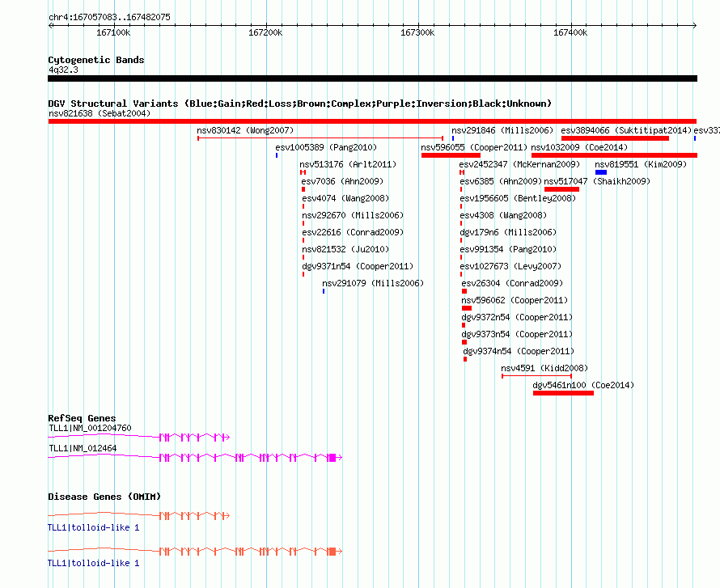This screenshot has height=588, width=720.
Task: Open the dgv9374n54 (Cooper2011) variant
Action: pos(519,351)
